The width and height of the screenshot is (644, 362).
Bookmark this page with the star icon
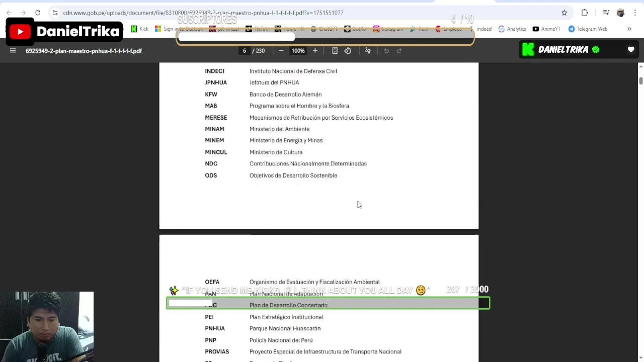pos(564,13)
